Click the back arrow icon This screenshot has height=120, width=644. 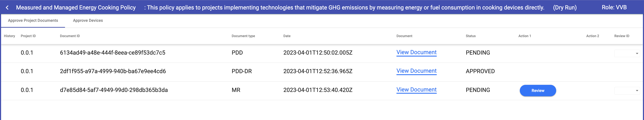(x=7, y=8)
